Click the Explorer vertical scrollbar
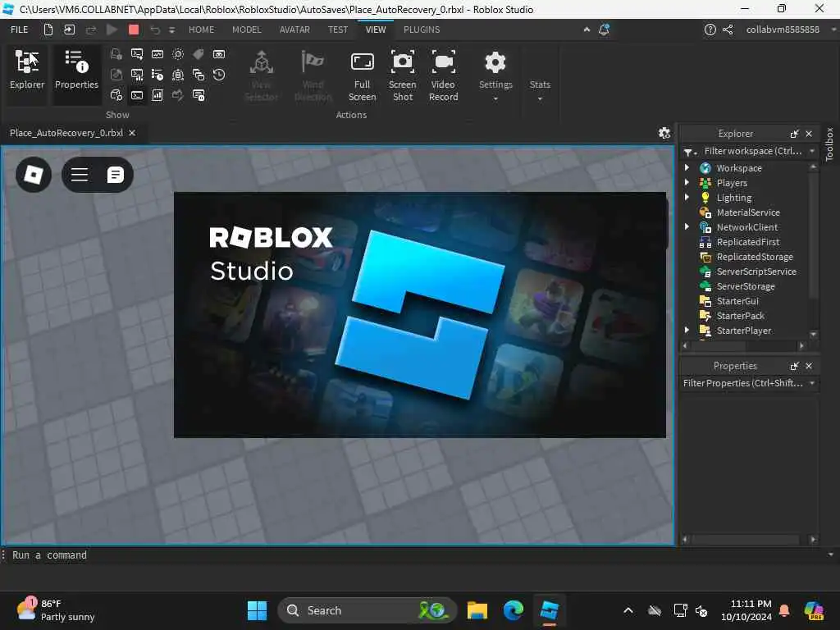Viewport: 840px width, 630px height. 813,235
